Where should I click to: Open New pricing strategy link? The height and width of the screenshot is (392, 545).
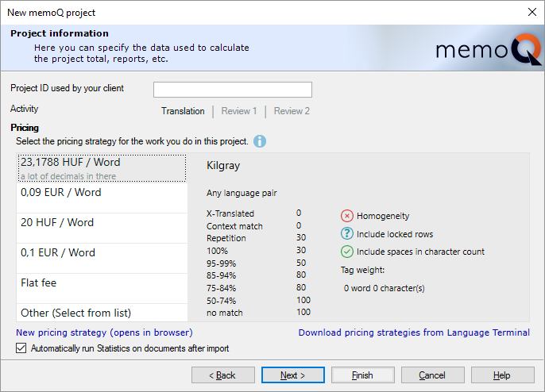point(104,332)
